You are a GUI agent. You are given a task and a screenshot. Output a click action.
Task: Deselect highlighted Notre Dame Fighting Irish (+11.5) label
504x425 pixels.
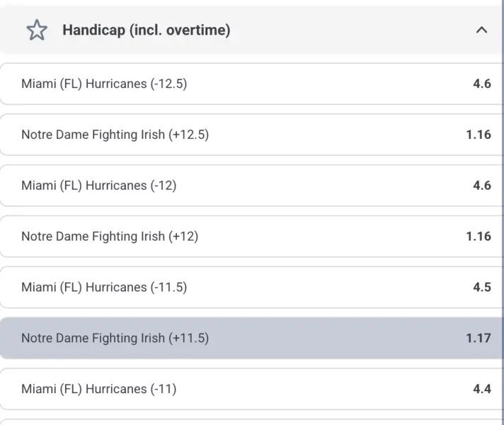coord(115,339)
